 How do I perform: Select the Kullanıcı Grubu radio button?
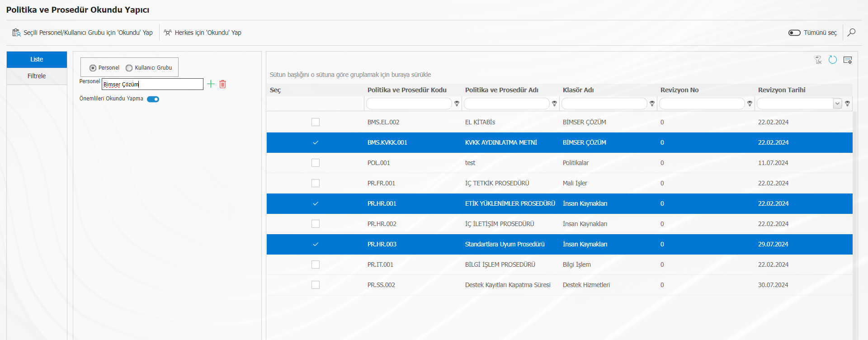pyautogui.click(x=129, y=68)
